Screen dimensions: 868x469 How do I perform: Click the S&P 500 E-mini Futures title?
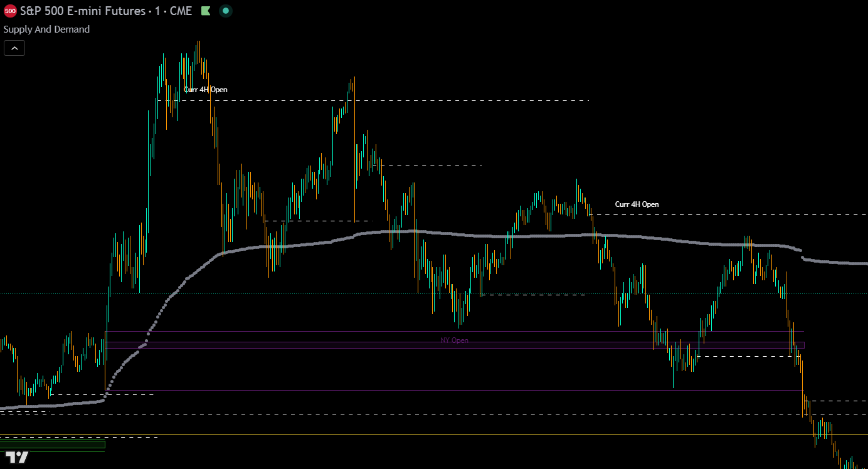(82, 11)
